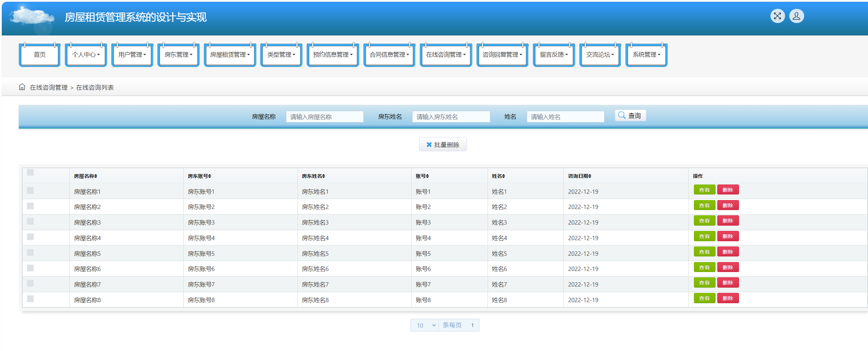Check the row for 房屋名称8
This screenshot has height=351, width=868.
pyautogui.click(x=30, y=299)
